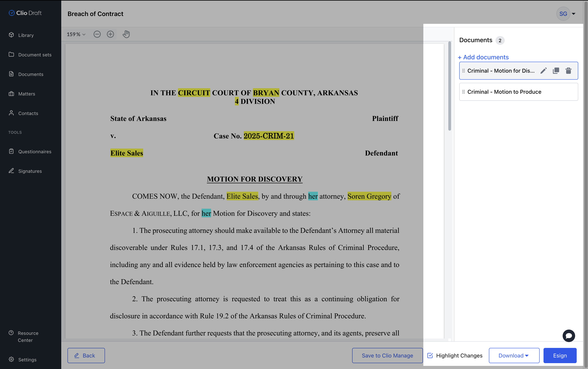Image resolution: width=588 pixels, height=369 pixels.
Task: Open the chat support bubble
Action: (568, 336)
